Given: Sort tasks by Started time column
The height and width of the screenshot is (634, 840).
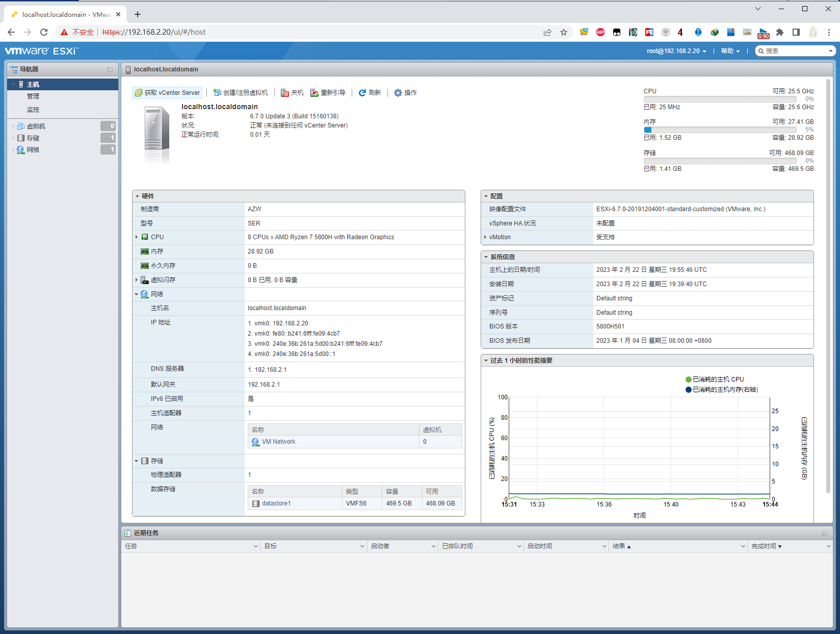Looking at the screenshot, I should pyautogui.click(x=566, y=546).
